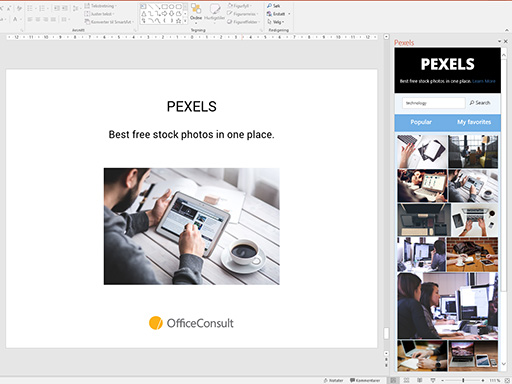Choose the Oval shape in shapes gallery
Screen dimensions: 512x384
point(172,6)
